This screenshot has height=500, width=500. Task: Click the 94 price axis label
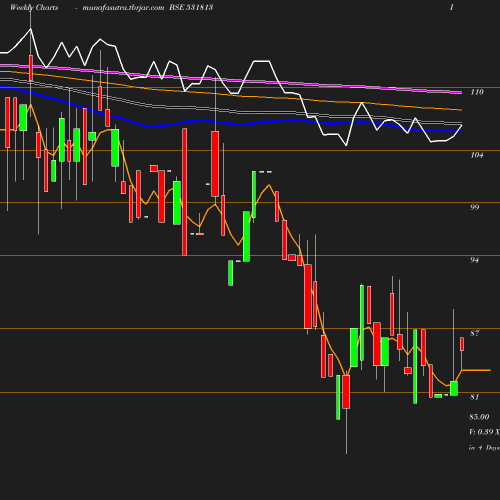pos(475,260)
